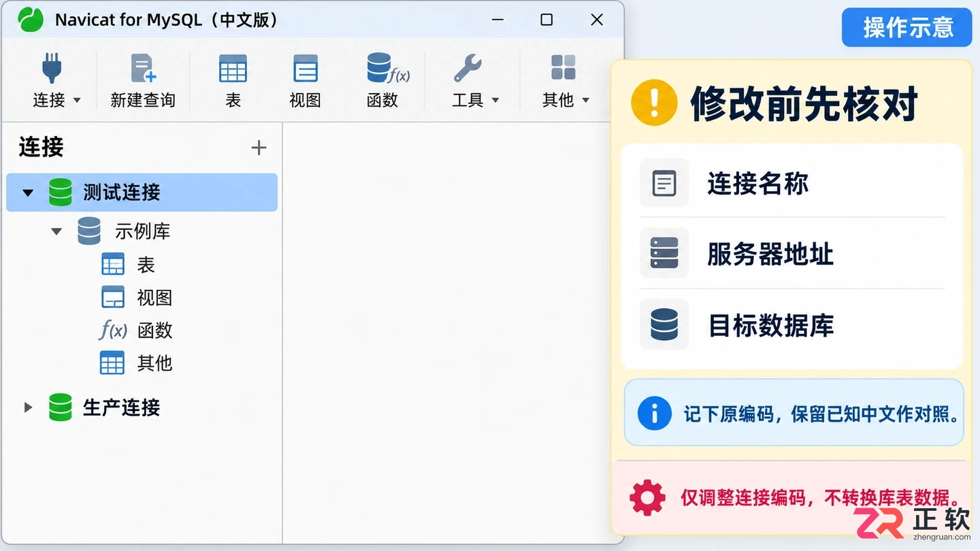Select the 服务器地址 text
The height and width of the screenshot is (551, 980).
coord(770,254)
